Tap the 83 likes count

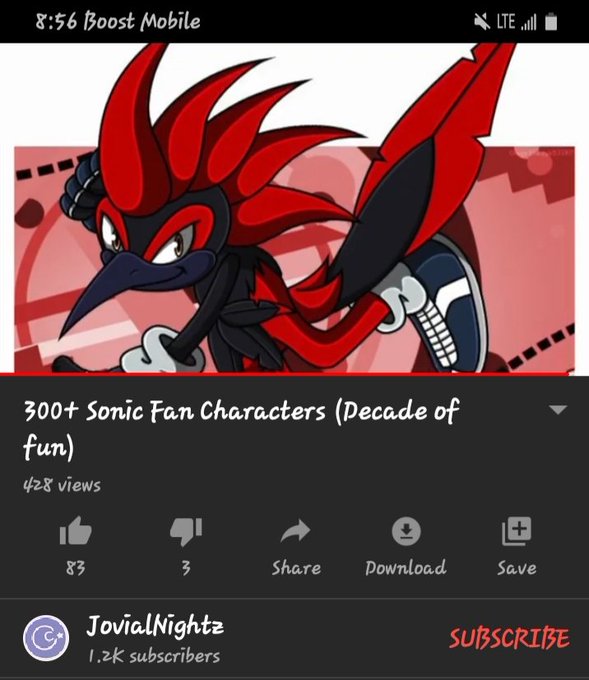75,568
